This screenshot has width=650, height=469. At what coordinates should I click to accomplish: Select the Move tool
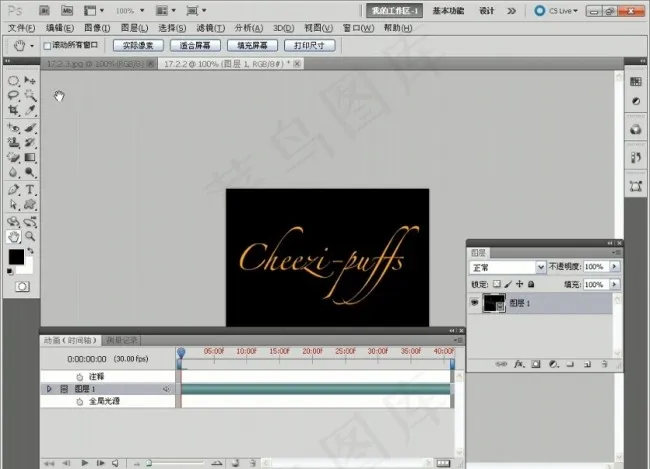(30, 80)
